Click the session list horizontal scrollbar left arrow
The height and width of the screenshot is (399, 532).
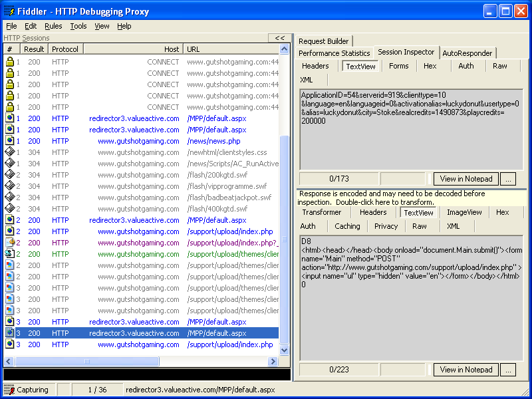(9, 361)
